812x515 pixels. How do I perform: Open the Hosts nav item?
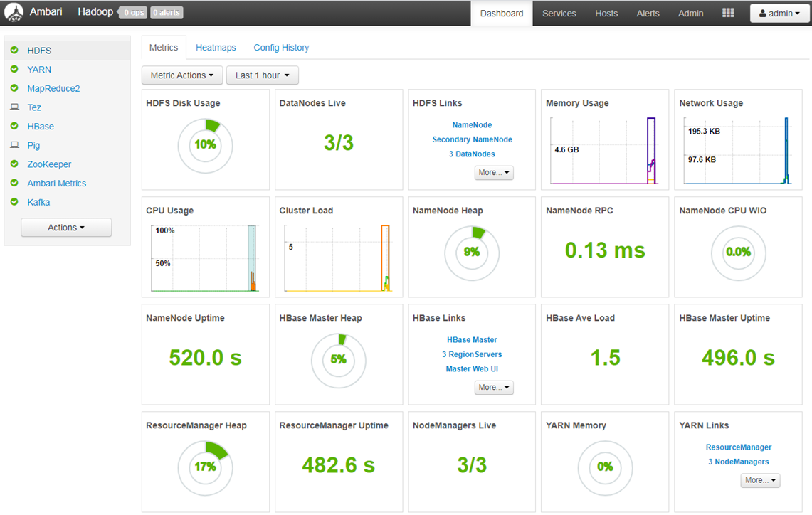606,14
